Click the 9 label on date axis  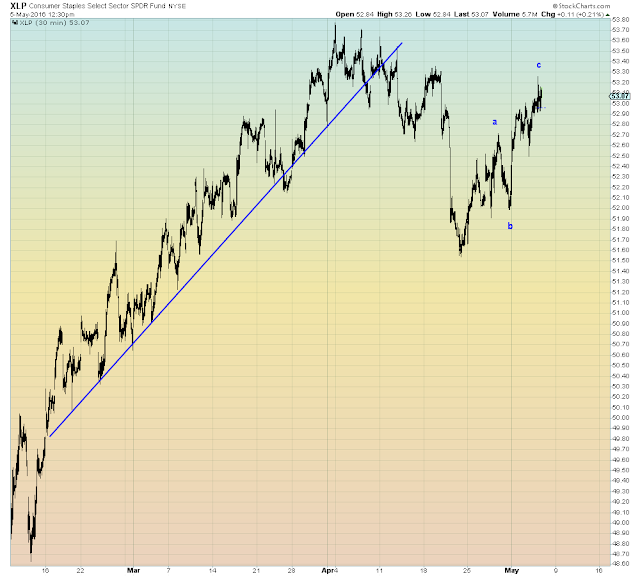556,570
